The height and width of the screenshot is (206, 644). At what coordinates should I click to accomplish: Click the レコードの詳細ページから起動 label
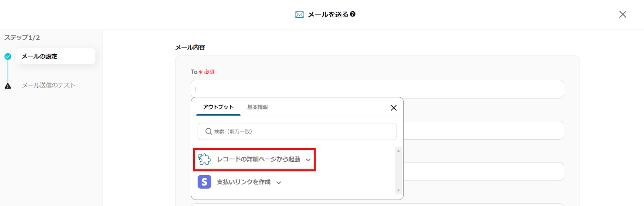258,159
